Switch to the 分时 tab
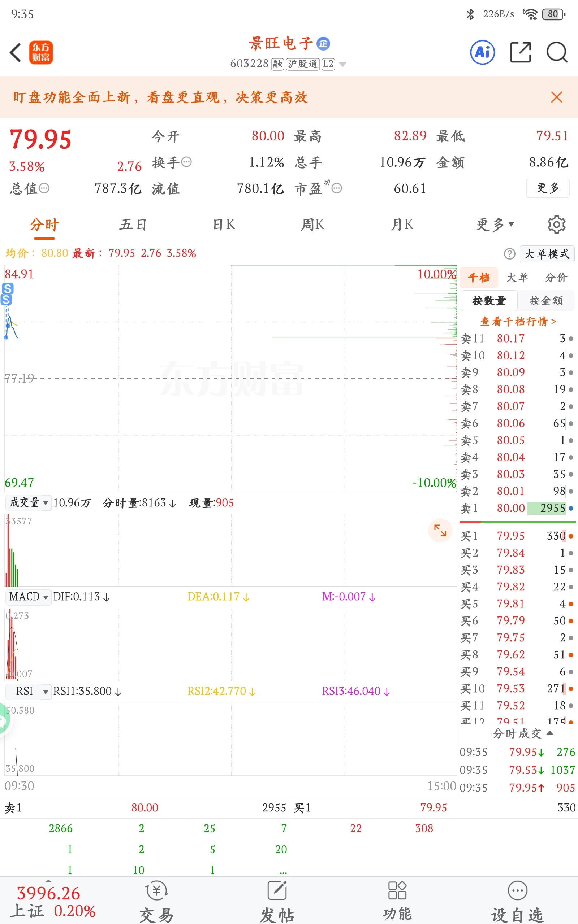Screen dimensions: 578x924 [x=44, y=225]
